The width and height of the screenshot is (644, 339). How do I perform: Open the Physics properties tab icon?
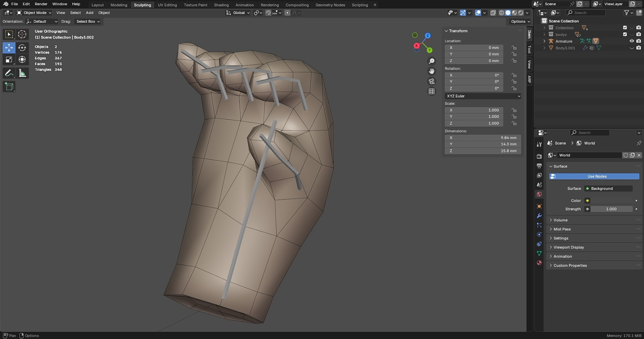pos(539,234)
